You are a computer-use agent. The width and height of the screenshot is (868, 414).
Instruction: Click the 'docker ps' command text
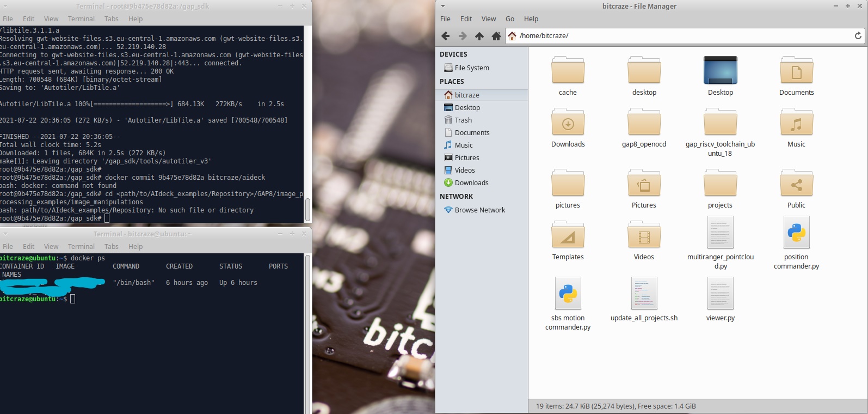(x=88, y=258)
